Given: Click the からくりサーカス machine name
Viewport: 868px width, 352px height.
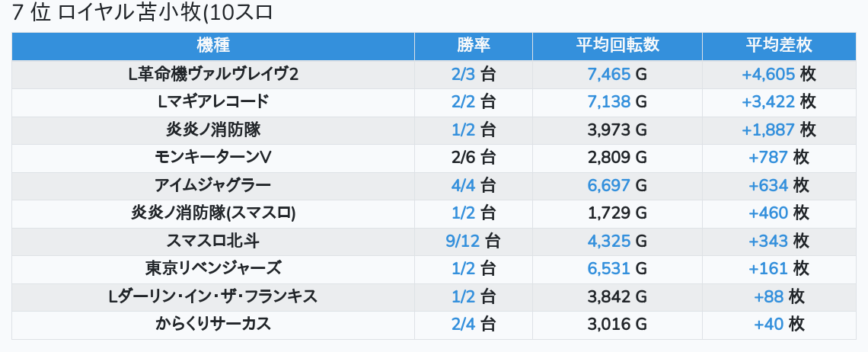Looking at the screenshot, I should tap(212, 324).
